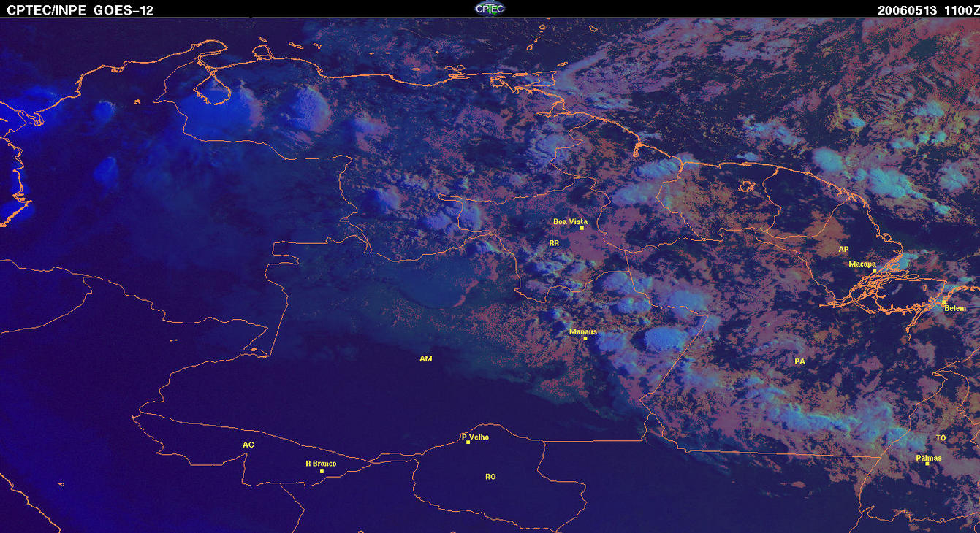The height and width of the screenshot is (533, 980).
Task: Select the AM state label
Action: (x=426, y=358)
